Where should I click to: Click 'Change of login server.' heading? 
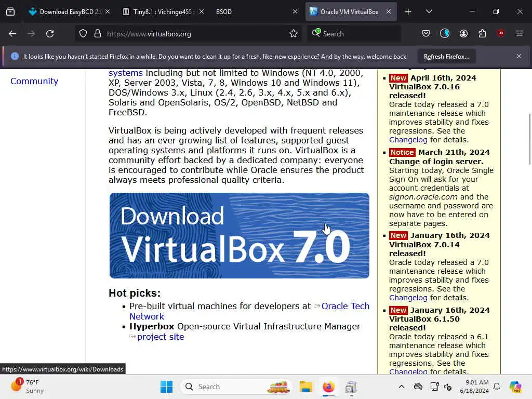click(436, 162)
